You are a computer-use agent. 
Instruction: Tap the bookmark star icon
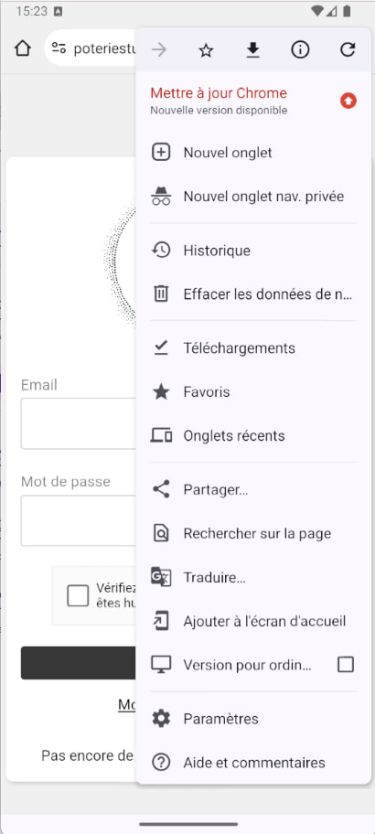[x=206, y=50]
